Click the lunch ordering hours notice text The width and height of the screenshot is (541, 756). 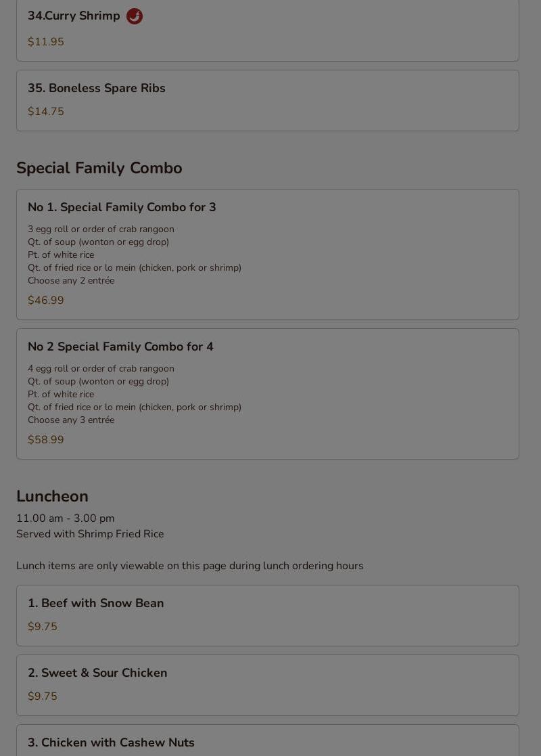[x=190, y=566]
